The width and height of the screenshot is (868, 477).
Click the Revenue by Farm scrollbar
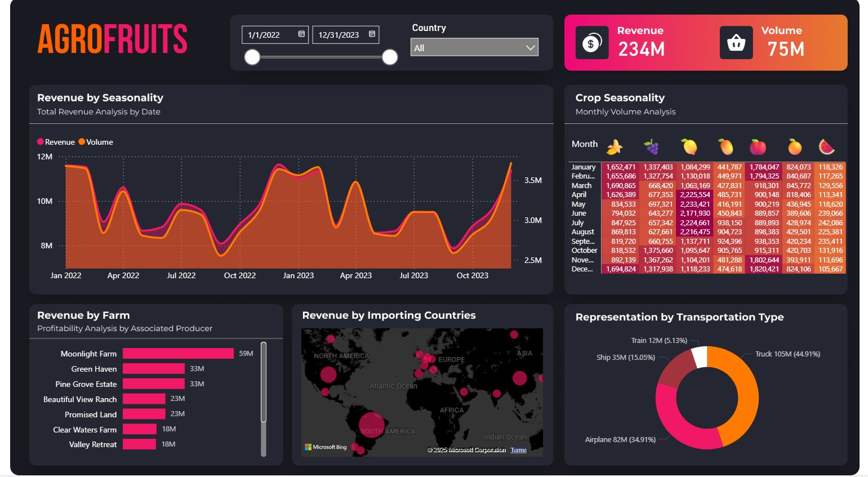263,383
